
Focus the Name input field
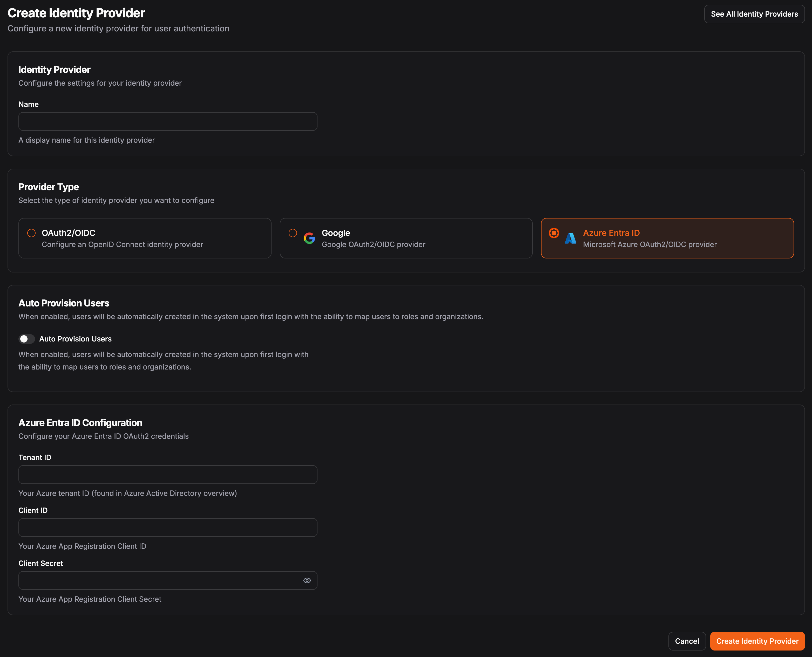tap(168, 121)
